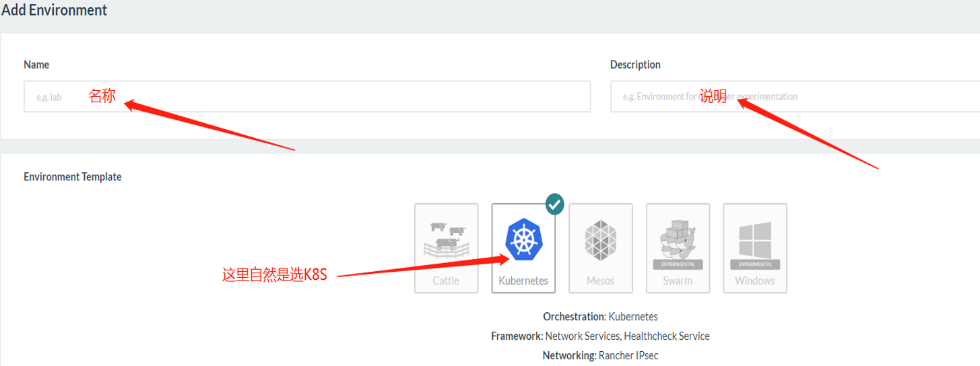Click the "Environment Template" section label
Image resolution: width=980 pixels, height=366 pixels.
pos(73,177)
